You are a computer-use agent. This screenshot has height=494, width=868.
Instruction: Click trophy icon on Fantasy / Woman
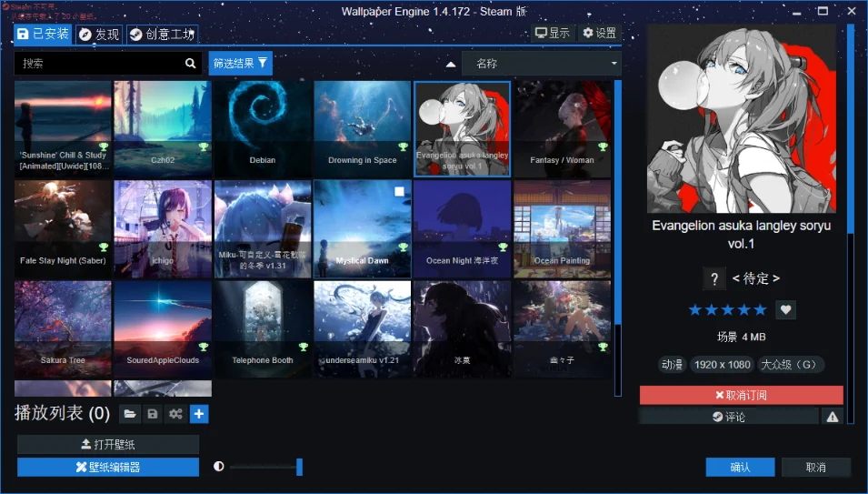coord(603,146)
